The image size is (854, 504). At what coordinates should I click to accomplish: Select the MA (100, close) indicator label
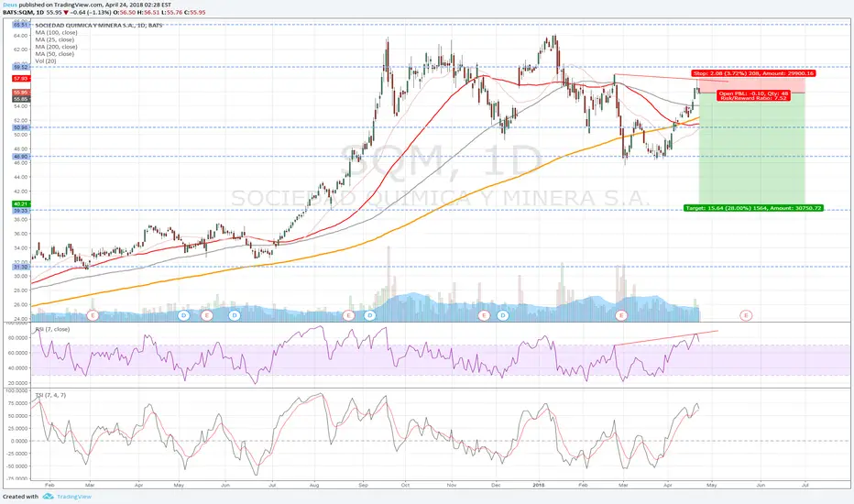click(56, 33)
